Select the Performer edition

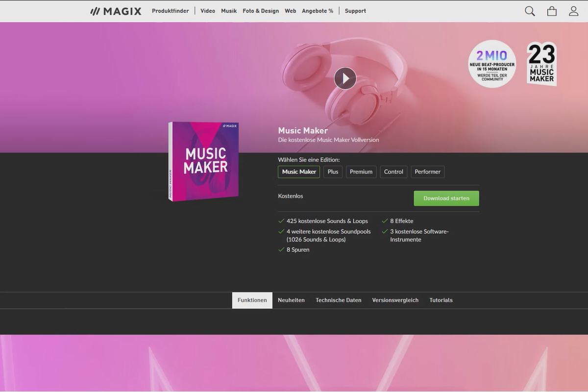[428, 171]
